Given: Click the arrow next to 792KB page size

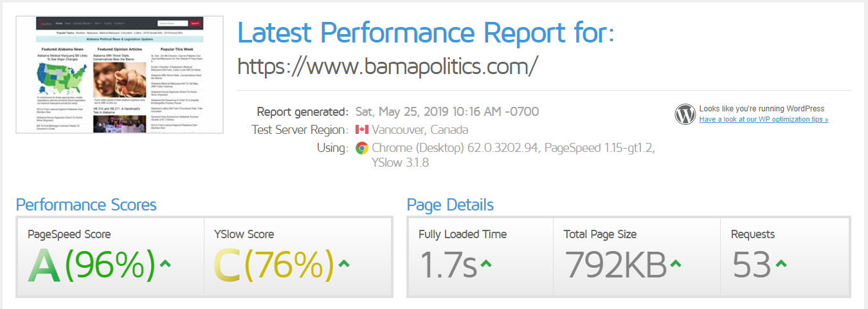Looking at the screenshot, I should [x=676, y=263].
